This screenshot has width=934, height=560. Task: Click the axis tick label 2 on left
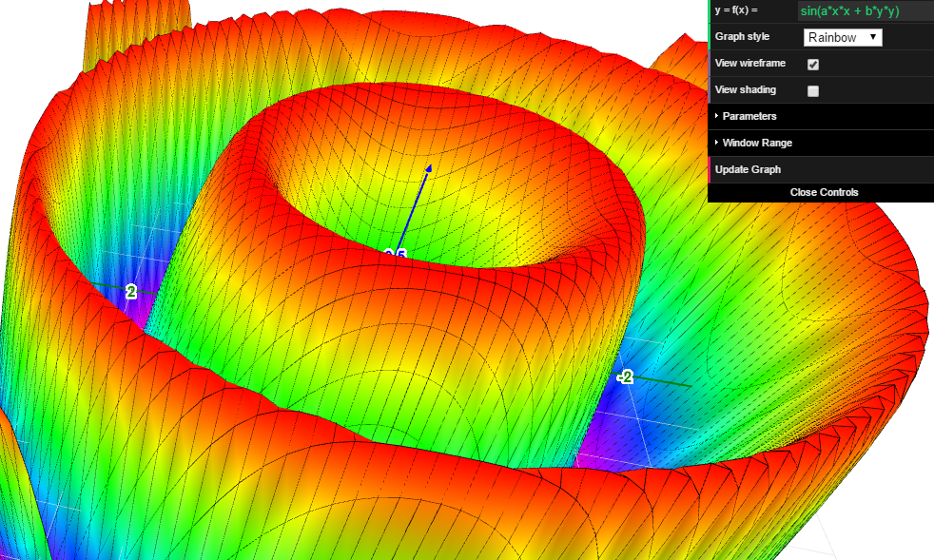coord(131,292)
